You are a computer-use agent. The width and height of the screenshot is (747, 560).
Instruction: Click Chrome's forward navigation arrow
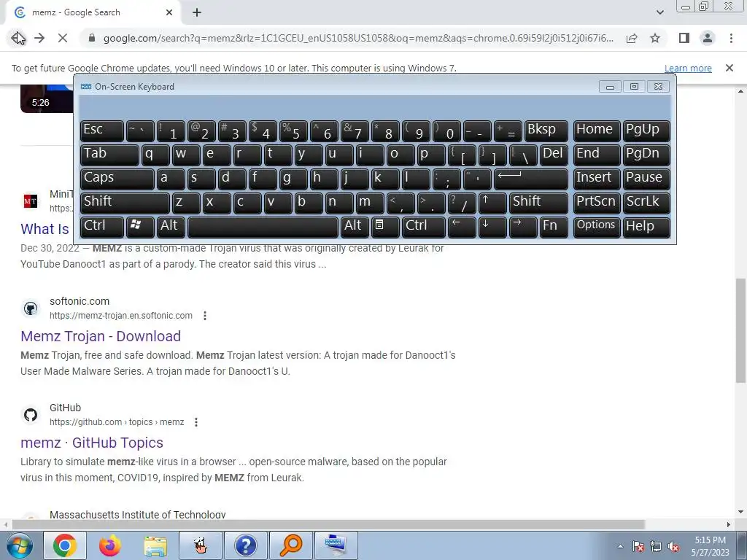pos(39,38)
